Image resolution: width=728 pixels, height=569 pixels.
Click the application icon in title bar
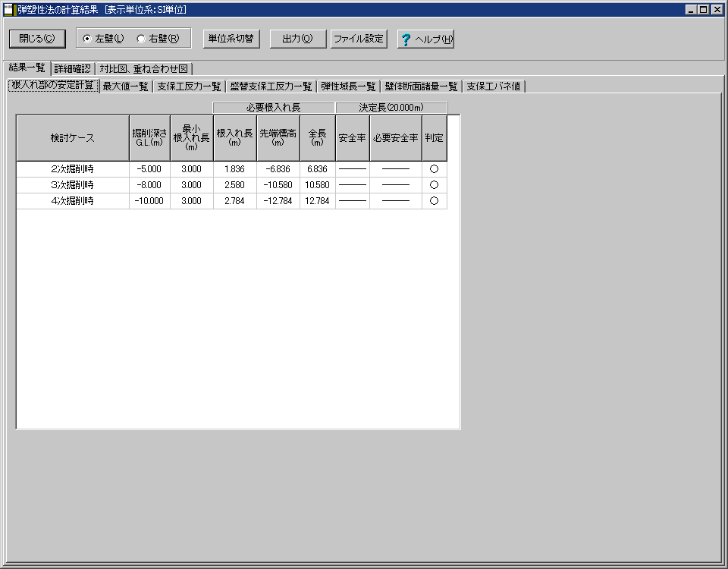point(9,10)
